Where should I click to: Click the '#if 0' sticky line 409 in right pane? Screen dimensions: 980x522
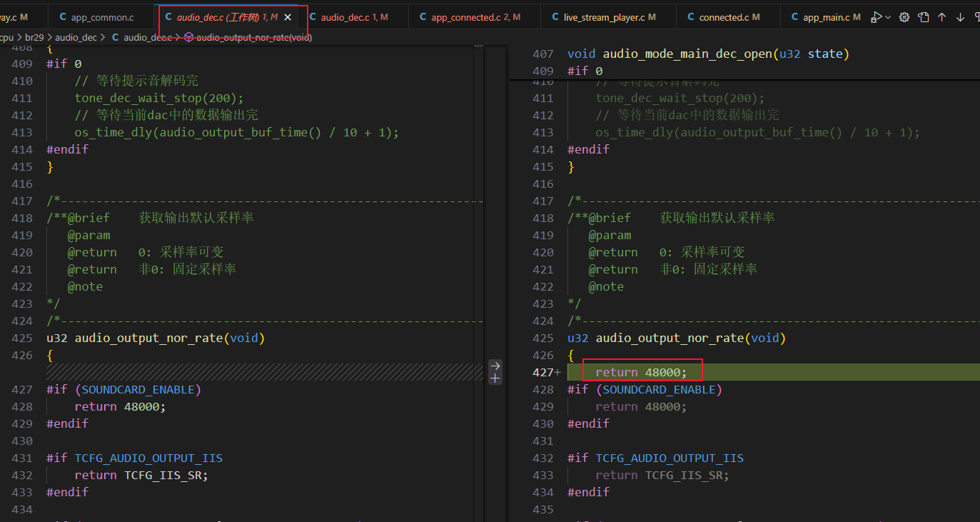[x=585, y=71]
